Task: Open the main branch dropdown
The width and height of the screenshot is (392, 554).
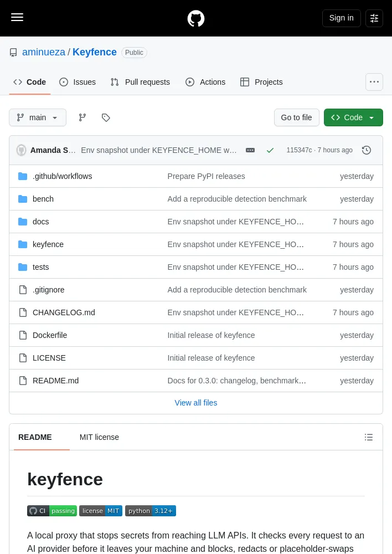Action: pyautogui.click(x=38, y=117)
